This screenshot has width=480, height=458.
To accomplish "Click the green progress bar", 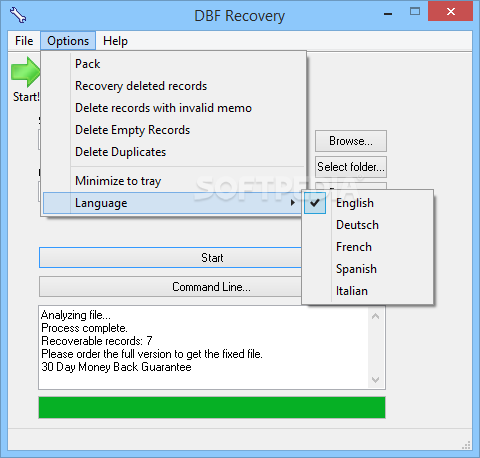I will [212, 407].
